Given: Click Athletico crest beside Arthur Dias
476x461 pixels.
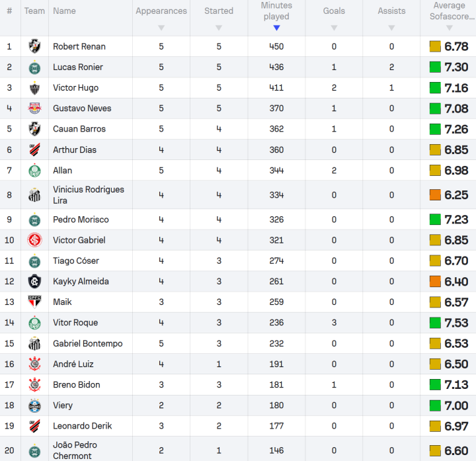Looking at the screenshot, I should pyautogui.click(x=34, y=150).
